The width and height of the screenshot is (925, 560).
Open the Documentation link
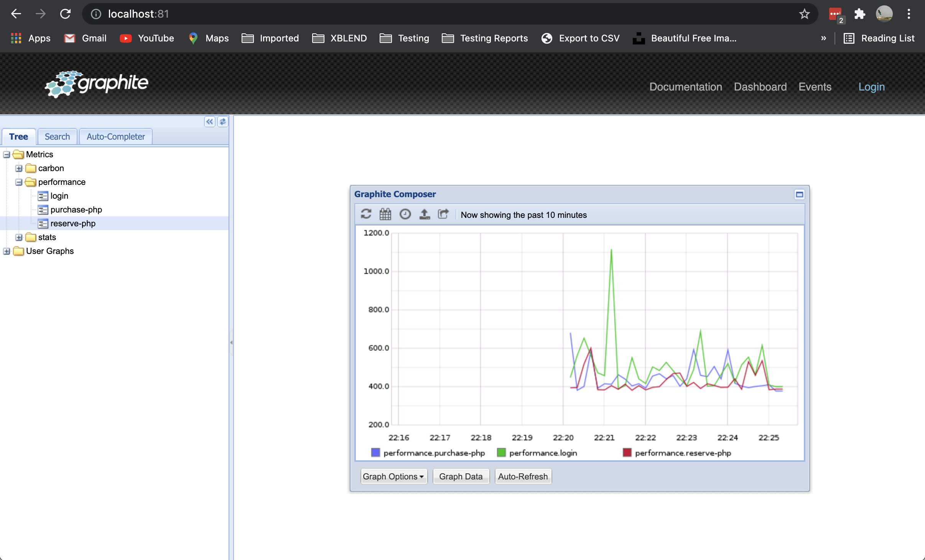(x=686, y=87)
